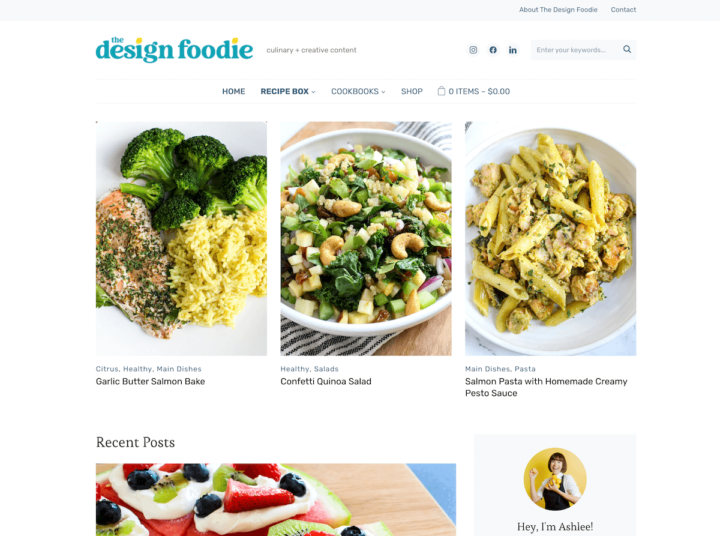Expand the Cookbooks dropdown menu
The image size is (720, 536).
[x=358, y=91]
